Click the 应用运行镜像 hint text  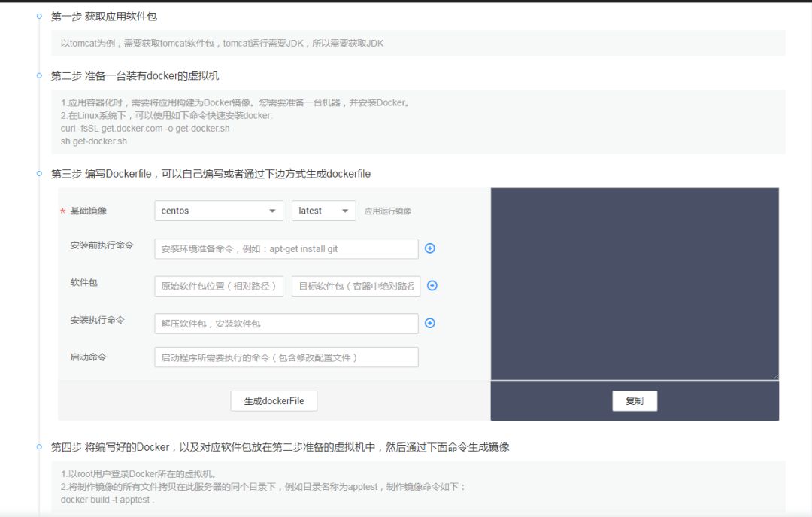pos(388,211)
